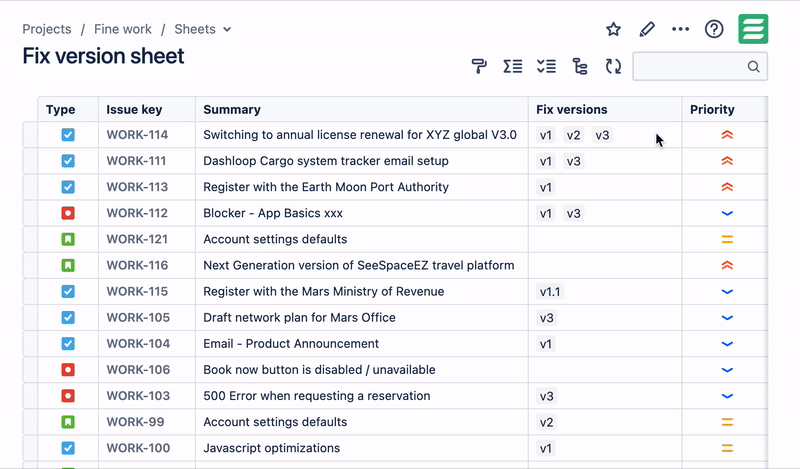The width and height of the screenshot is (800, 469).
Task: Click the story type icon for WORK-99
Action: [x=68, y=422]
